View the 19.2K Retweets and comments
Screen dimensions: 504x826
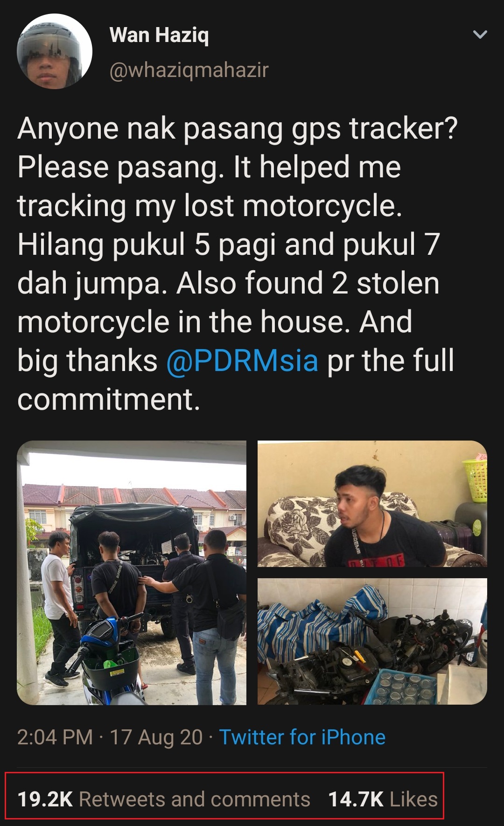point(164,799)
